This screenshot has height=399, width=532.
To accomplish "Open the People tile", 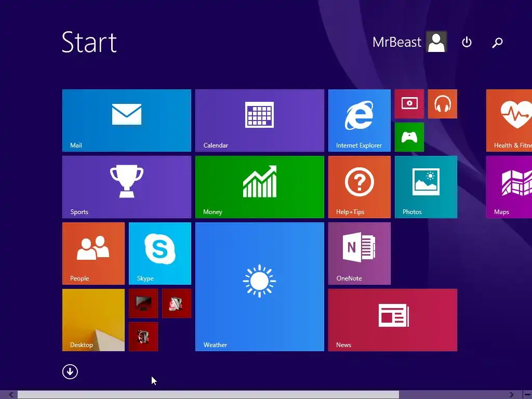I will 94,254.
